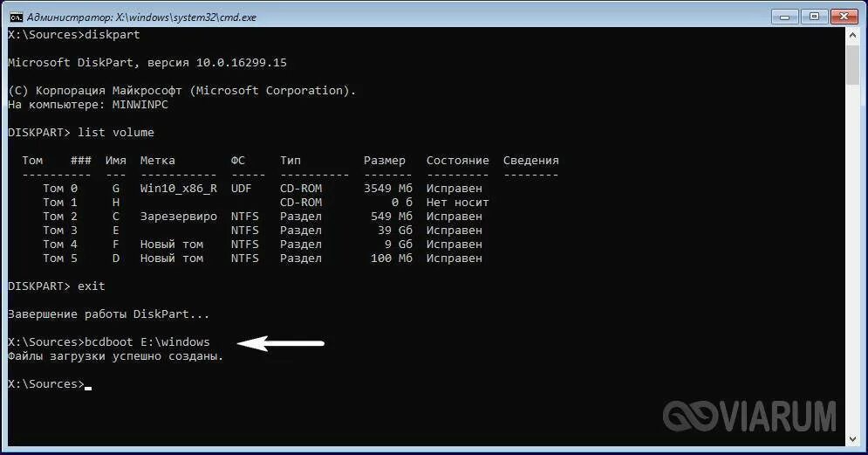Viewport: 868px width, 455px height.
Task: Click the white arrow pointing at bcdboot
Action: pyautogui.click(x=281, y=343)
